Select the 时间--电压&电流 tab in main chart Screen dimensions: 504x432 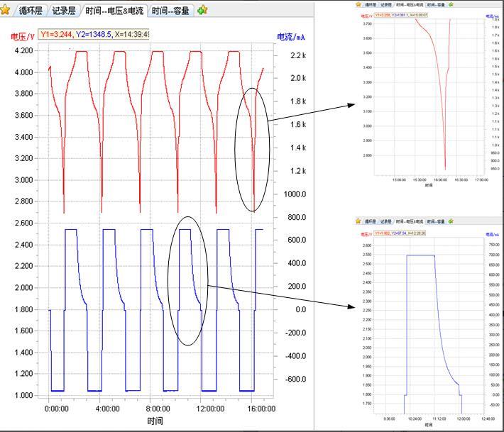[x=114, y=11]
